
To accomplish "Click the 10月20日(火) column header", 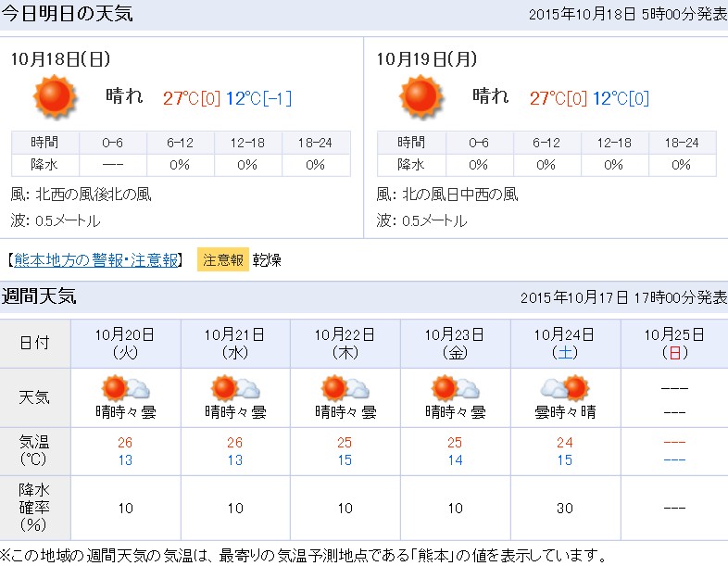I will point(125,343).
